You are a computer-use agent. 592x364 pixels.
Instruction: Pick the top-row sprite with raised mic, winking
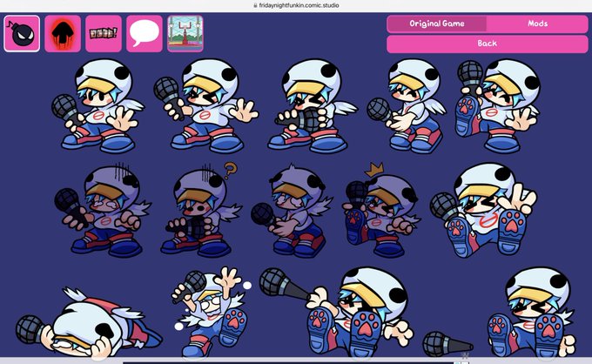[205, 105]
